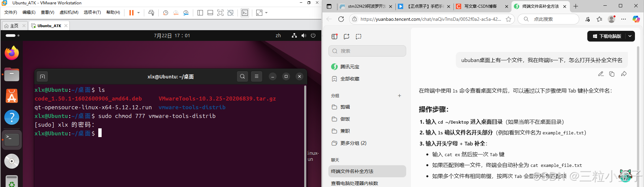644x187 pixels.
Task: Open the snapshot manager icon
Action: [x=186, y=13]
